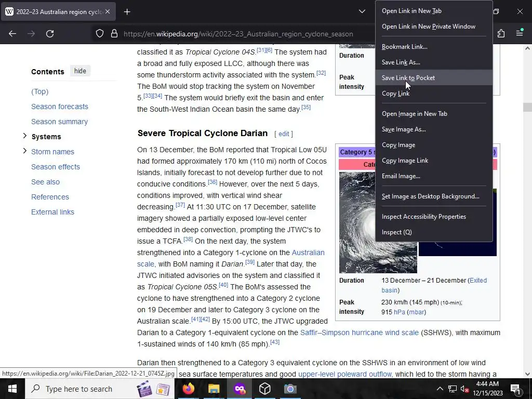The height and width of the screenshot is (399, 532).
Task: Go to References section
Action: click(x=50, y=197)
